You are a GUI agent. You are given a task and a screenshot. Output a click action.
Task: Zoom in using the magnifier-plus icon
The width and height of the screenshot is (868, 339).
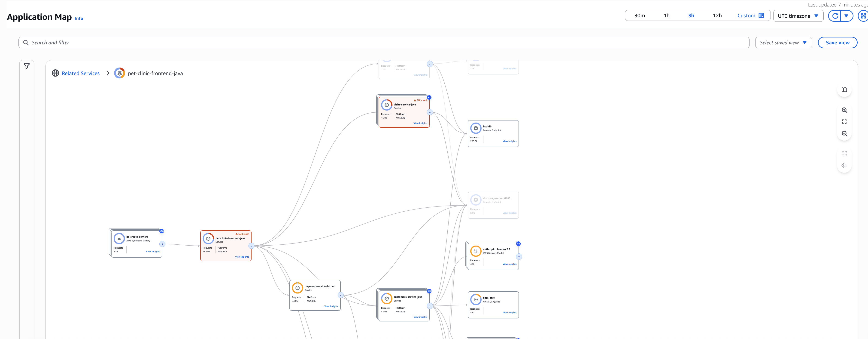click(844, 110)
